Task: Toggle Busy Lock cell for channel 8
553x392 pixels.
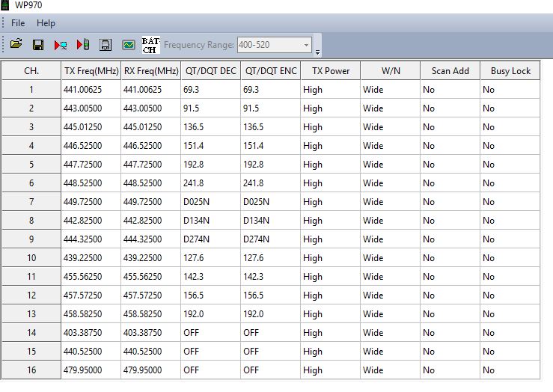Action: [510, 221]
